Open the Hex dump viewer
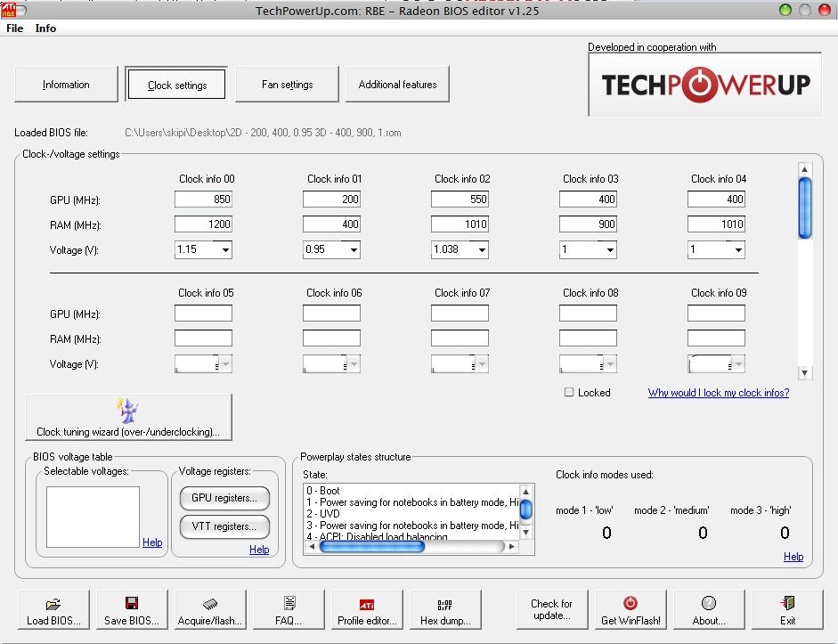The image size is (838, 644). [445, 610]
